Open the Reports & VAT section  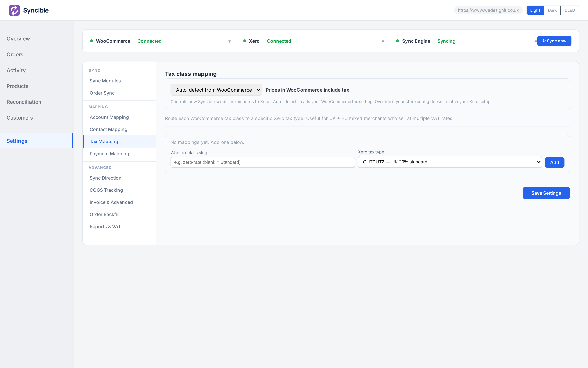119,227
